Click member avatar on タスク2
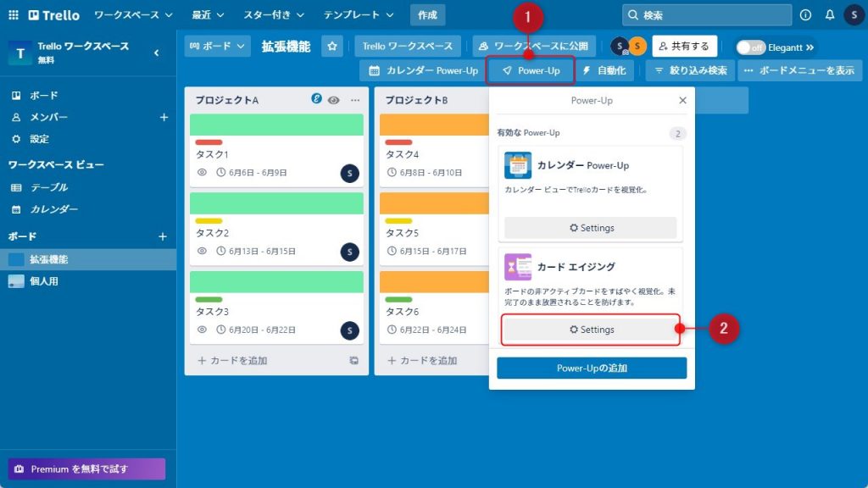 349,252
